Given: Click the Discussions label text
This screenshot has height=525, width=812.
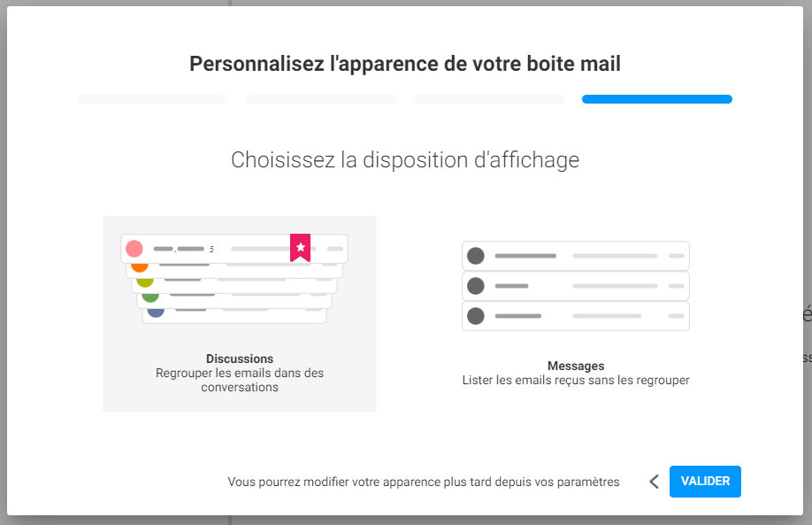Looking at the screenshot, I should [239, 359].
